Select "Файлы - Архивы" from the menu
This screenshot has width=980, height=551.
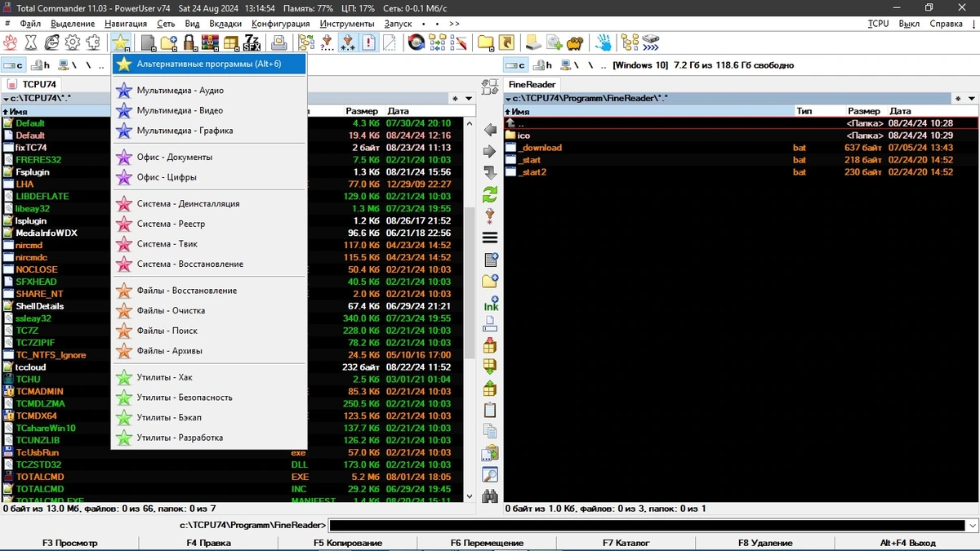[x=209, y=351]
